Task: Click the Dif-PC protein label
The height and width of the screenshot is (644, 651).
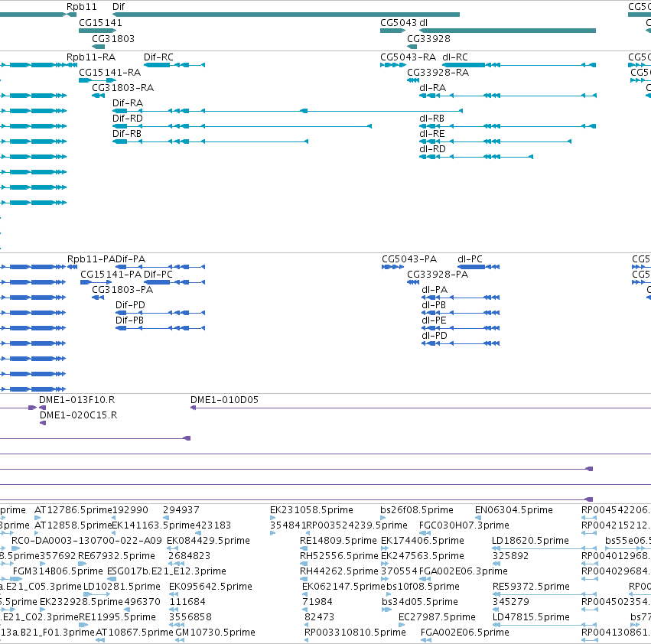Action: point(158,275)
